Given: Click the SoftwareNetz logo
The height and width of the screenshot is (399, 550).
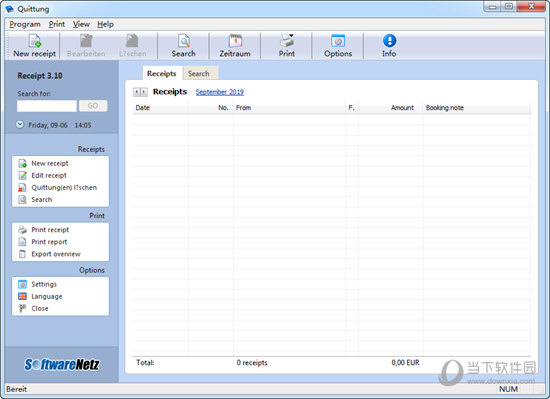Looking at the screenshot, I should click(62, 365).
